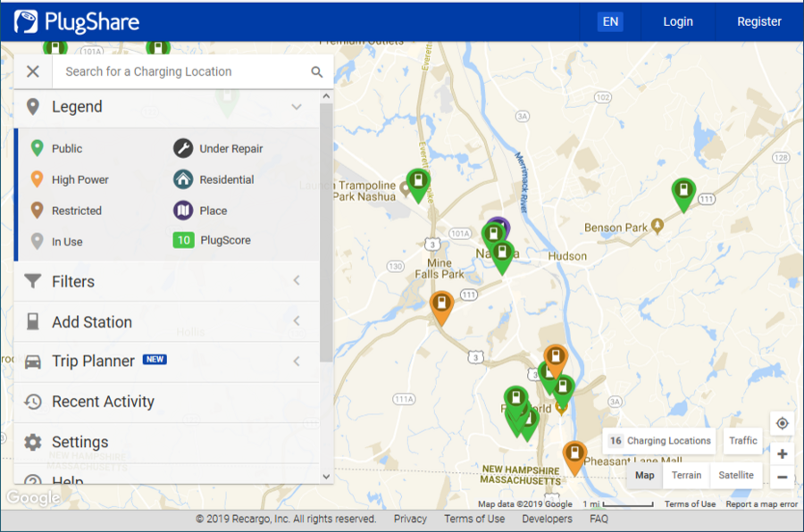Click the Recent Activity history icon
The width and height of the screenshot is (804, 532).
[33, 402]
